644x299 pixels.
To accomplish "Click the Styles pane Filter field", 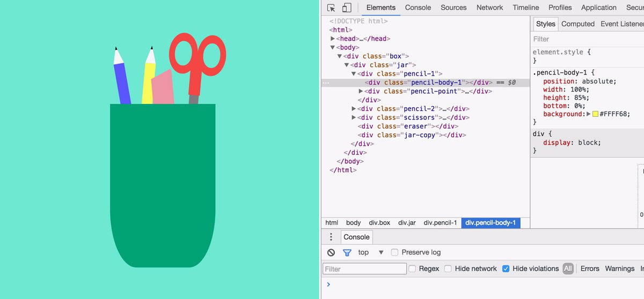I will point(588,39).
